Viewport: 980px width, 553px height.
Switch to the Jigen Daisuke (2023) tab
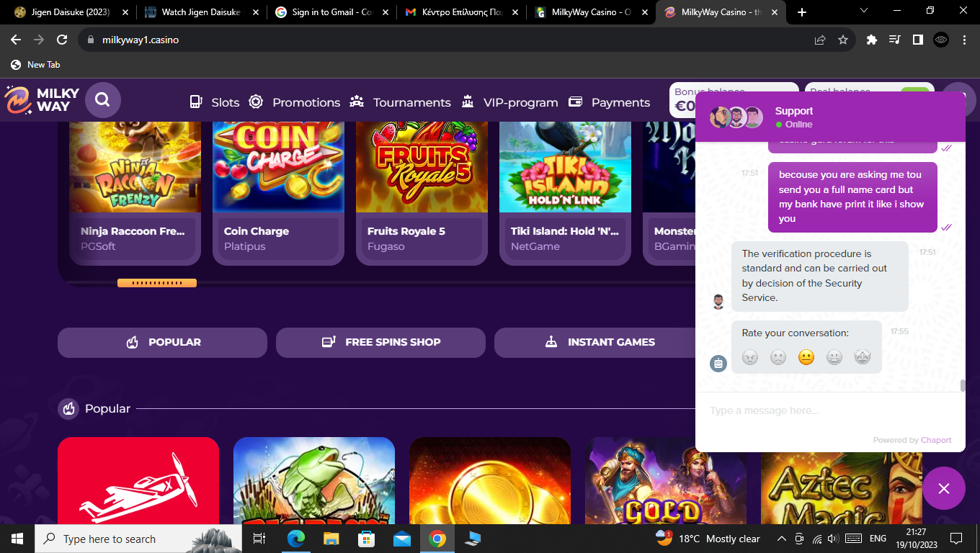pyautogui.click(x=71, y=12)
